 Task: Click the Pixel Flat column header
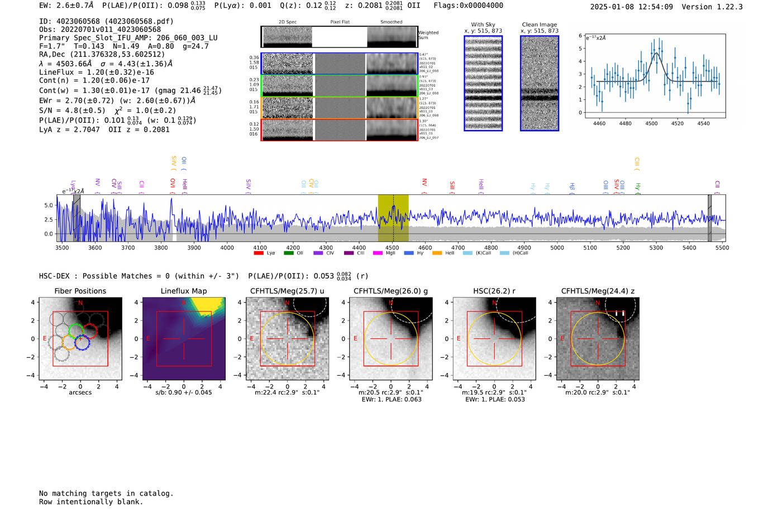(340, 22)
